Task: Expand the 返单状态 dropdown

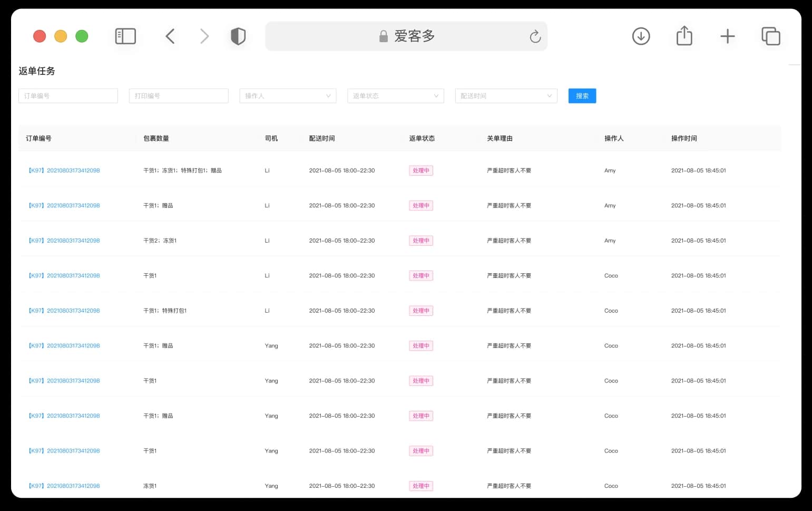Action: click(x=396, y=96)
